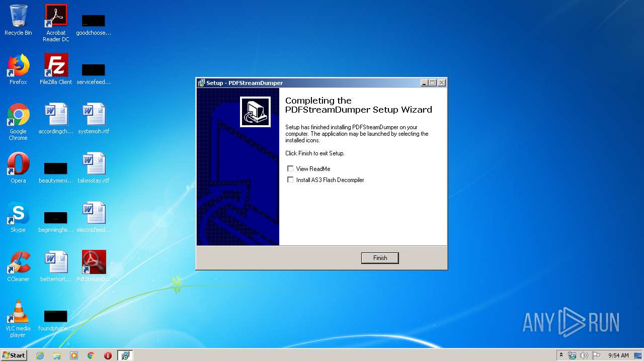Launch the Firefox desktop shortcut
The width and height of the screenshot is (644, 362).
(18, 70)
